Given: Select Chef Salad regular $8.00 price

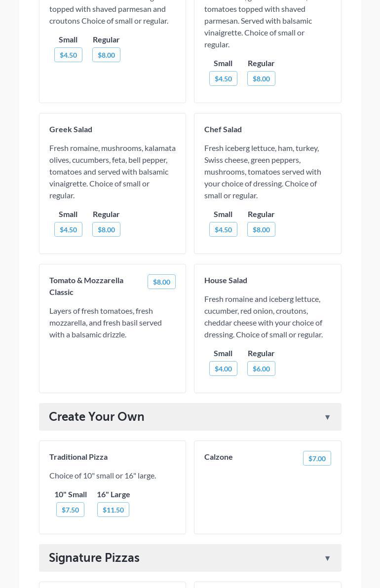Looking at the screenshot, I should [x=261, y=230].
